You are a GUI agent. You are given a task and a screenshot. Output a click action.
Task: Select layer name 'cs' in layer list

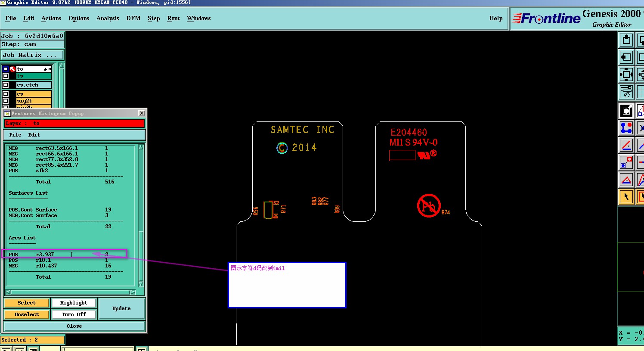point(34,94)
